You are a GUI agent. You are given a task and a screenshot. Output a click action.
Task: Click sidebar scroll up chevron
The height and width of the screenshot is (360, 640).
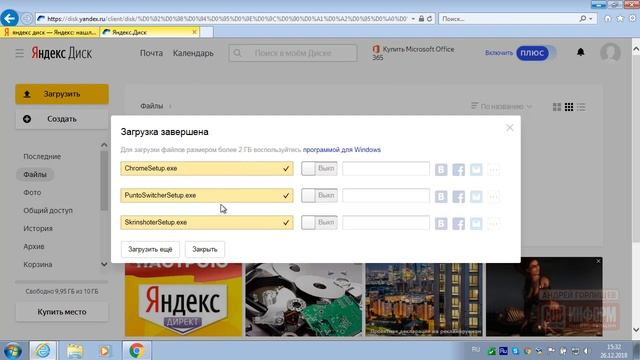pos(104,145)
